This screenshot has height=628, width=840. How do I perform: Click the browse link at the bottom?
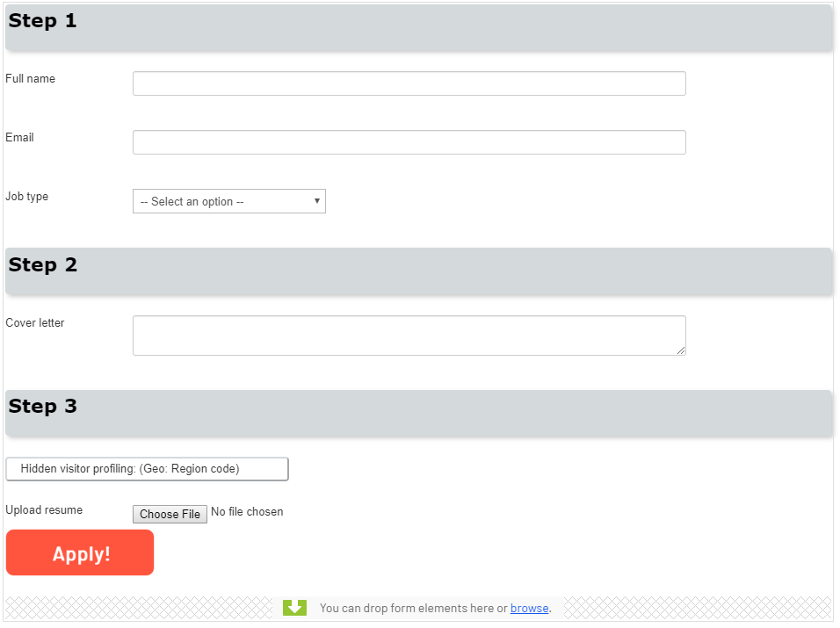(x=529, y=608)
